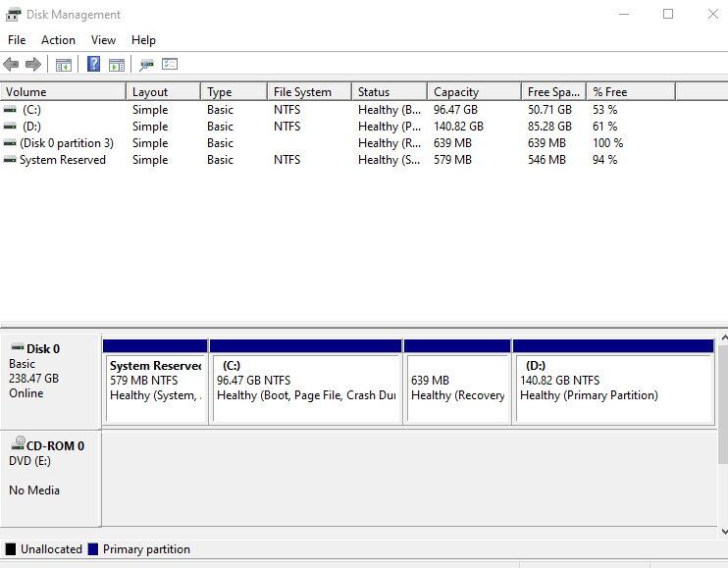The height and width of the screenshot is (568, 728).
Task: Sort by Layout column header
Action: click(x=164, y=92)
